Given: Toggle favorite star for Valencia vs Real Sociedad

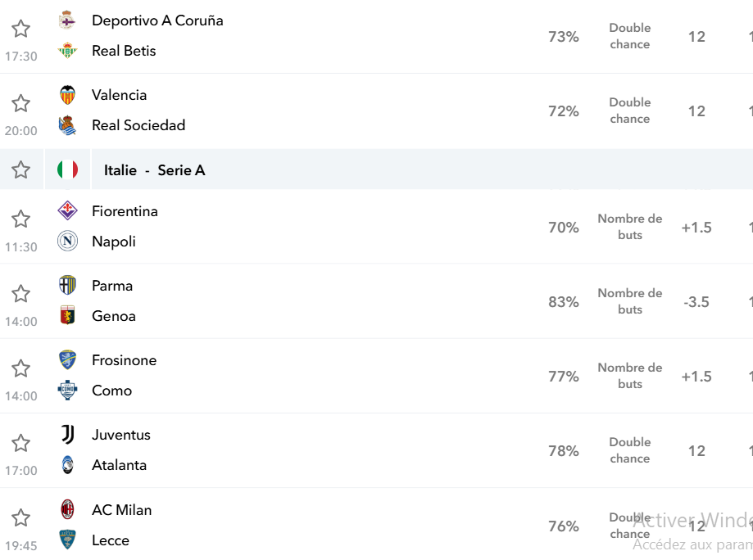Looking at the screenshot, I should [20, 103].
